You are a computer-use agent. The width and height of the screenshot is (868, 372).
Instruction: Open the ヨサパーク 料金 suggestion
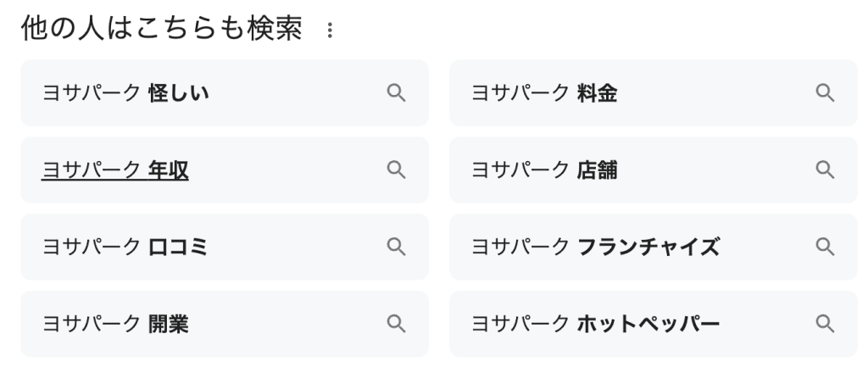(544, 93)
